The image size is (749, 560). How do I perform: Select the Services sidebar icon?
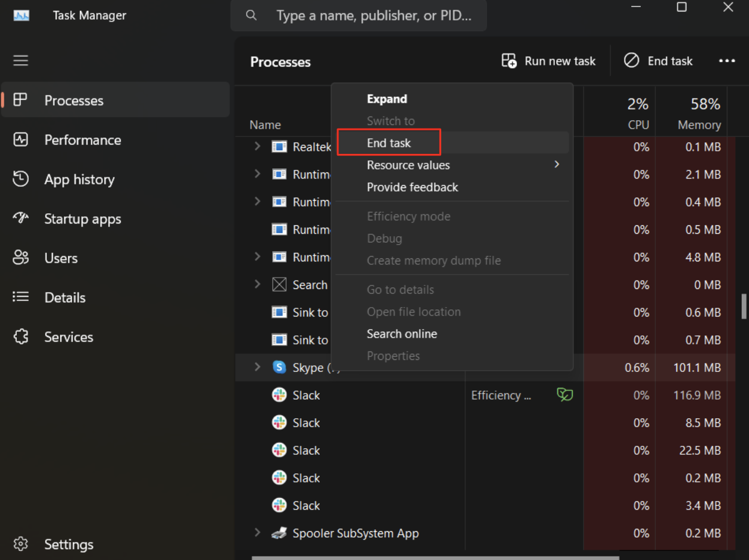(x=20, y=336)
